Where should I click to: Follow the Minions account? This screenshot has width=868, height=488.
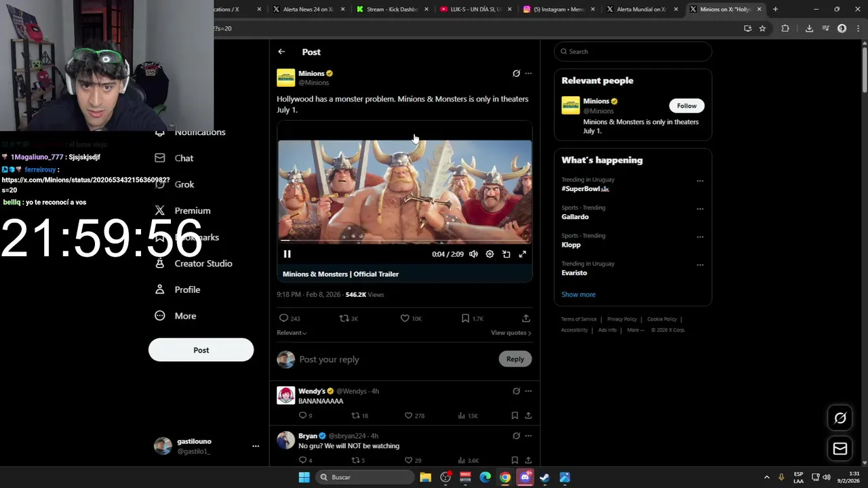(x=686, y=106)
